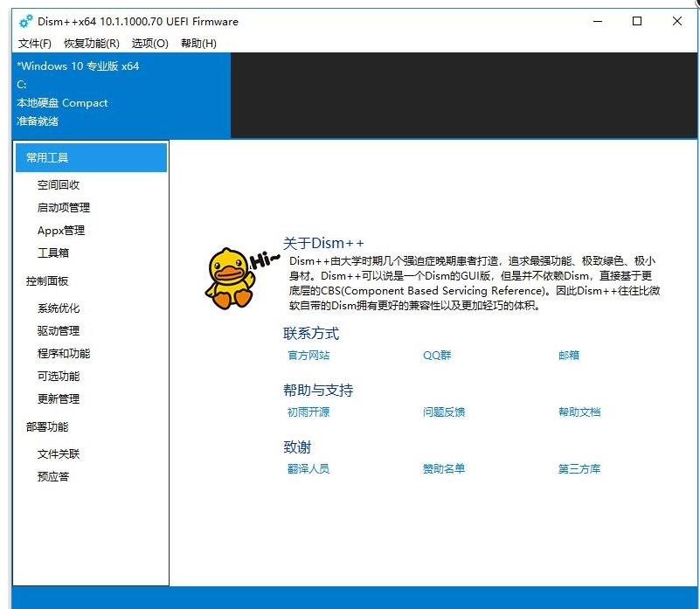Open the 初雨开源 link
Image resolution: width=700 pixels, height=609 pixels.
click(308, 412)
